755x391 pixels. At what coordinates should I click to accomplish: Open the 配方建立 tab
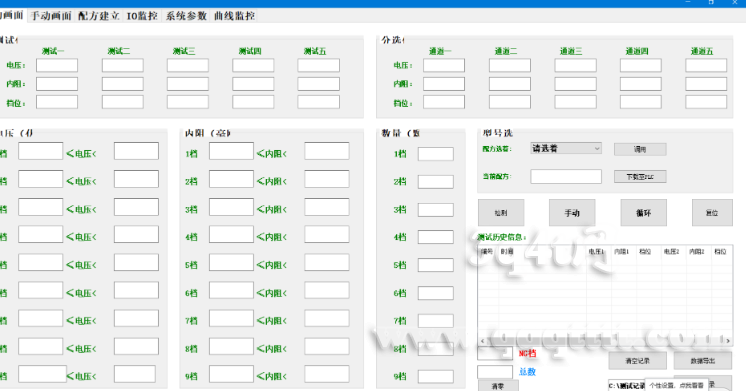[x=98, y=16]
